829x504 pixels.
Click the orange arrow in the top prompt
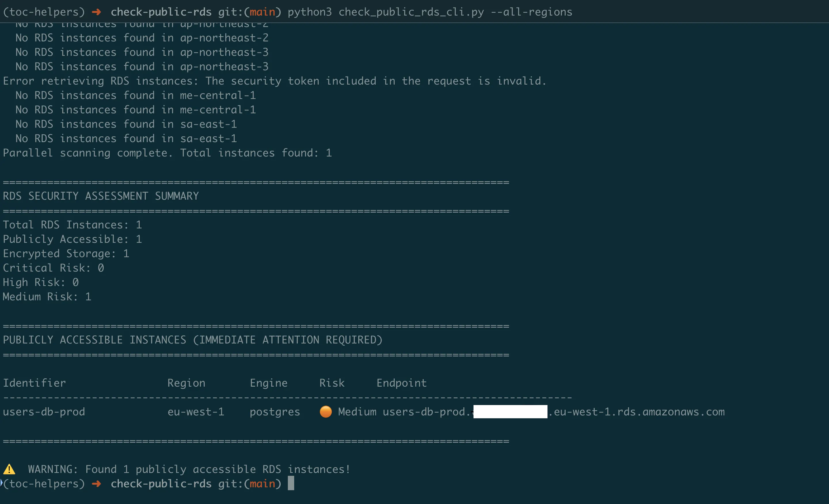click(96, 12)
